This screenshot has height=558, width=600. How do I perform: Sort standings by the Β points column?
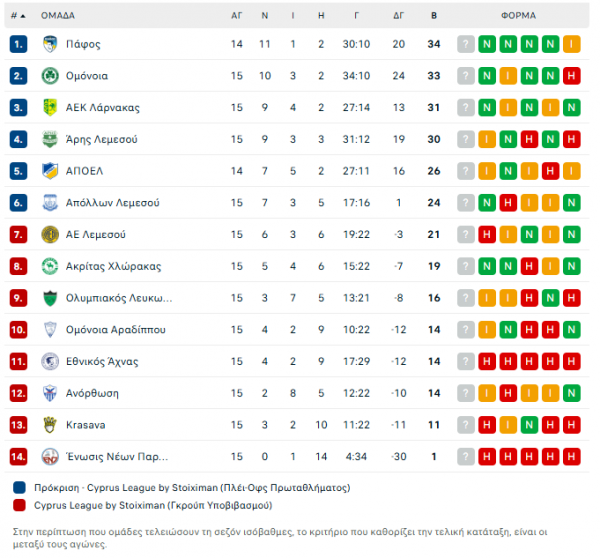click(434, 16)
